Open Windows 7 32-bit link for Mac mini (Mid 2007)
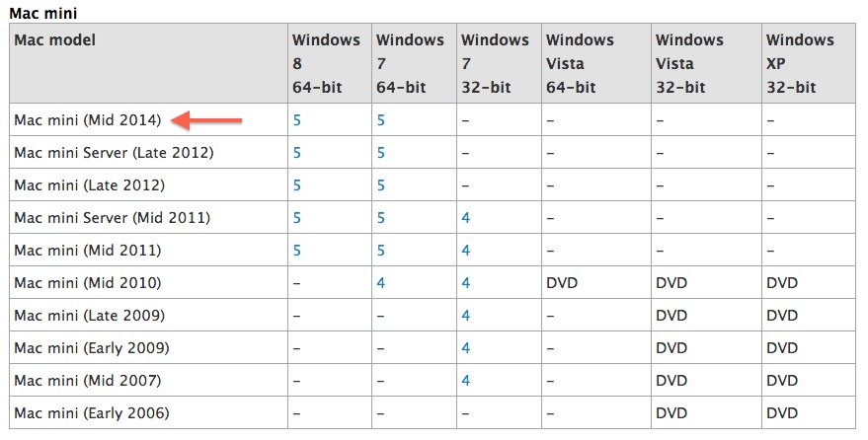Screen dimensions: 868x440 pyautogui.click(x=465, y=380)
